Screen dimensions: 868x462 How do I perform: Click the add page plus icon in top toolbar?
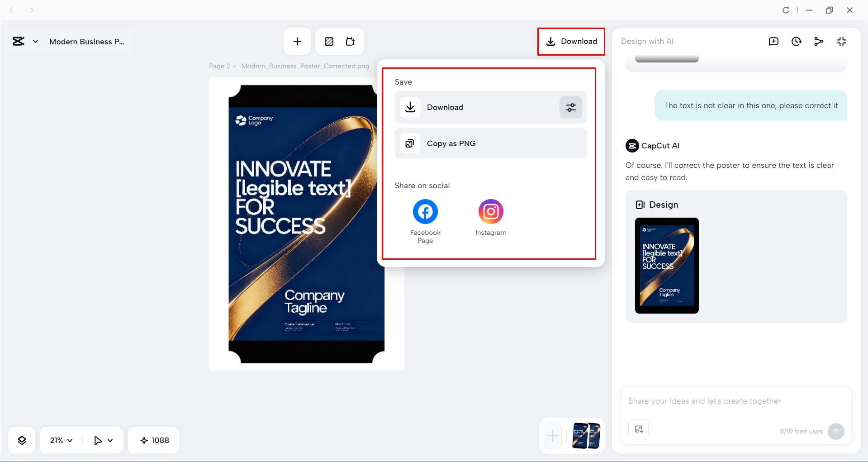point(297,42)
